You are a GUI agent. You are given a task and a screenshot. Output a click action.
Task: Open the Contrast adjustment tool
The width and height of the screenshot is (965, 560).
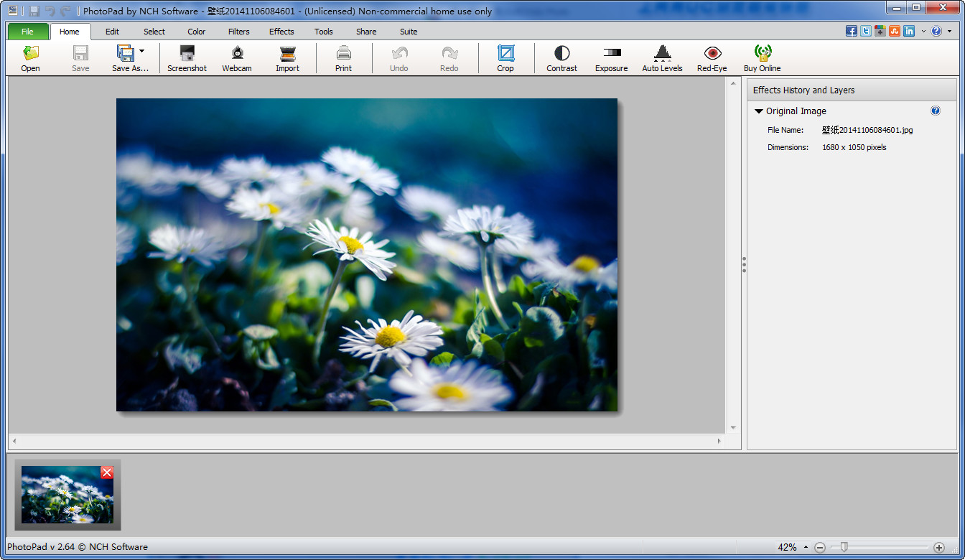click(561, 58)
